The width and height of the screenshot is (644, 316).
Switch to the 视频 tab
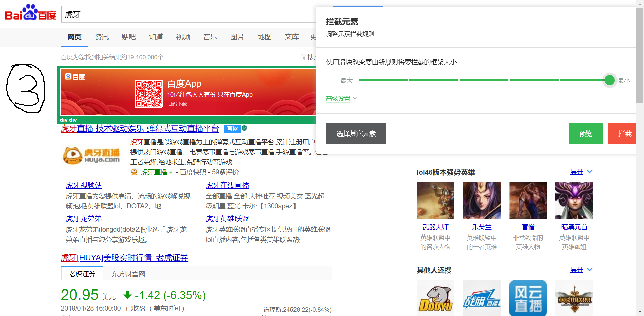[183, 37]
